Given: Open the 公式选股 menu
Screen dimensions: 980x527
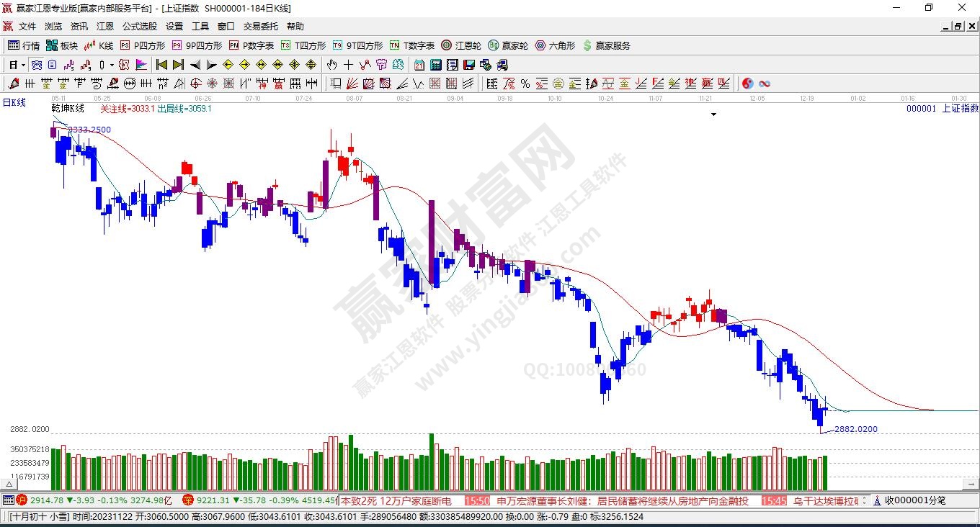Looking at the screenshot, I should [139, 26].
